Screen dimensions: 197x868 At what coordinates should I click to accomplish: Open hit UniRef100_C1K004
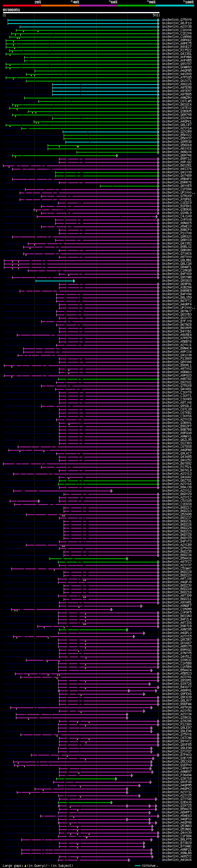click(177, 30)
